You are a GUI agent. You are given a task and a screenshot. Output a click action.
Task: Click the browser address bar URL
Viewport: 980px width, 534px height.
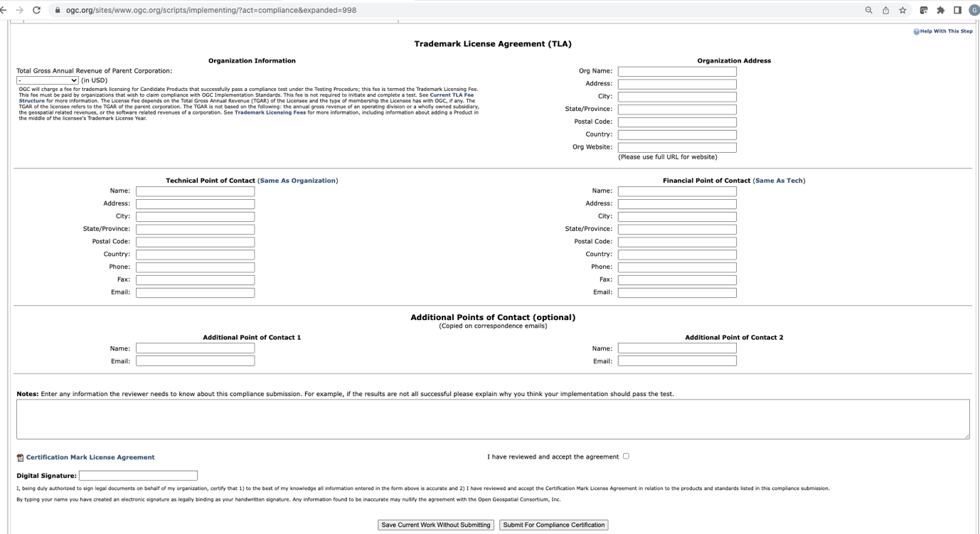pos(211,10)
